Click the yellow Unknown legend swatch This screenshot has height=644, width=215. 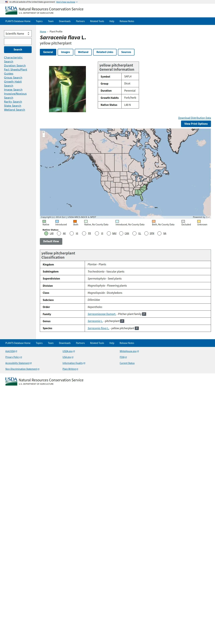coord(199,221)
